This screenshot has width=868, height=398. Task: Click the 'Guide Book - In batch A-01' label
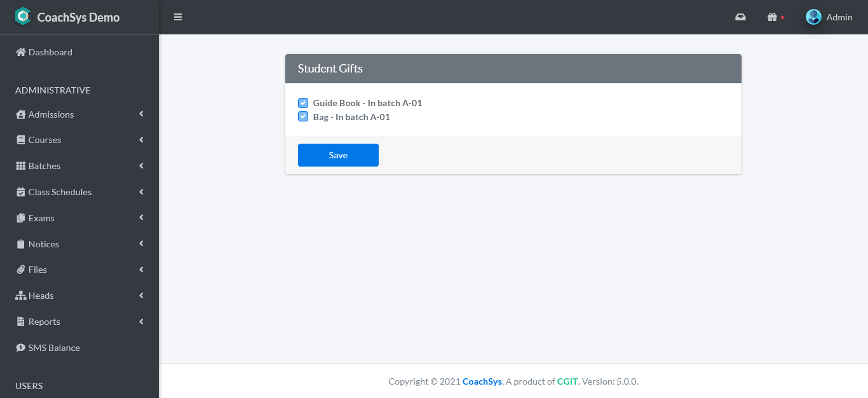[367, 103]
